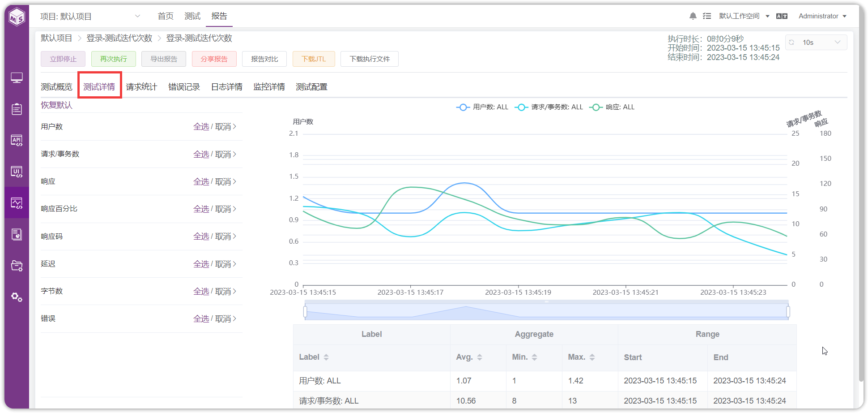
Task: Go to the 测试 top menu
Action: point(192,16)
